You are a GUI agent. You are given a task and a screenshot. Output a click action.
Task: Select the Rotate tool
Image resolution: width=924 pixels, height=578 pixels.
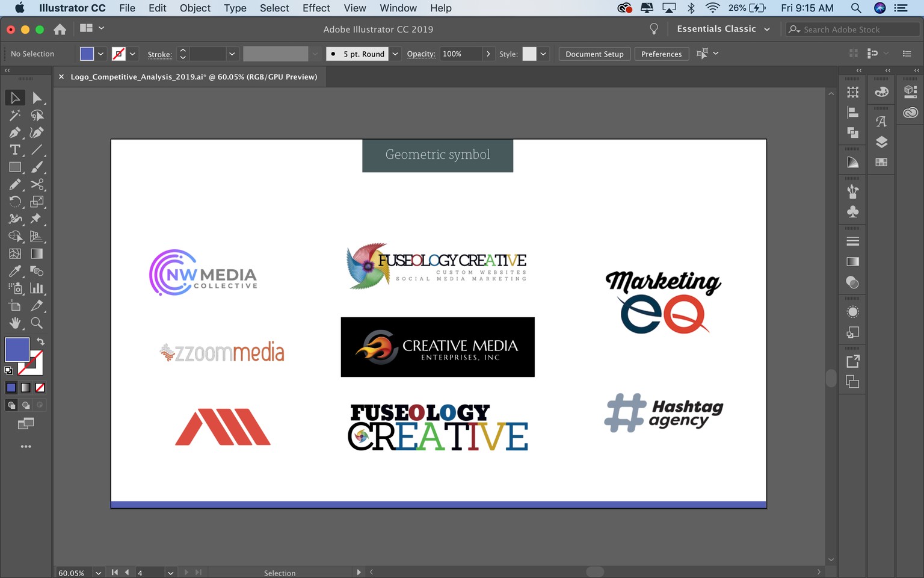[15, 202]
